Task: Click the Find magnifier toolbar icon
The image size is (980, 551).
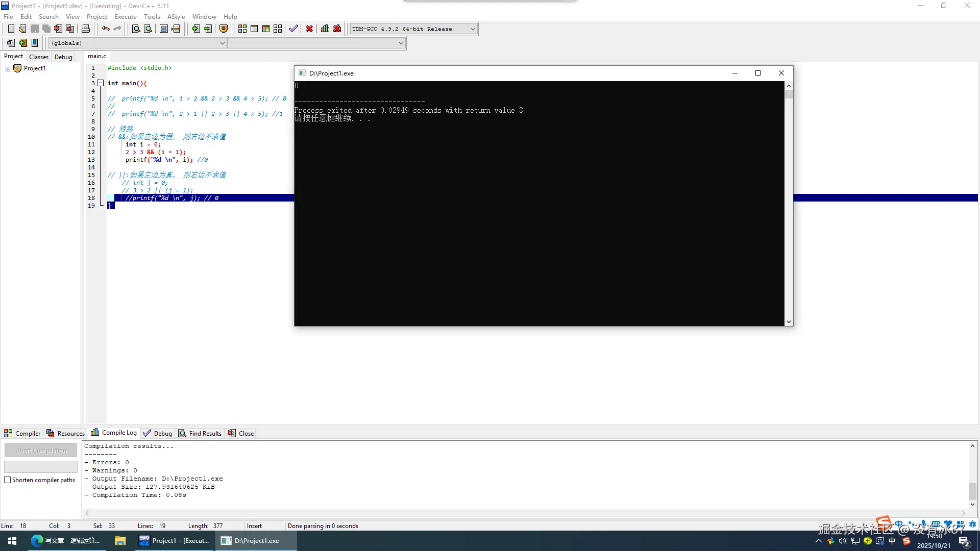Action: 136,29
